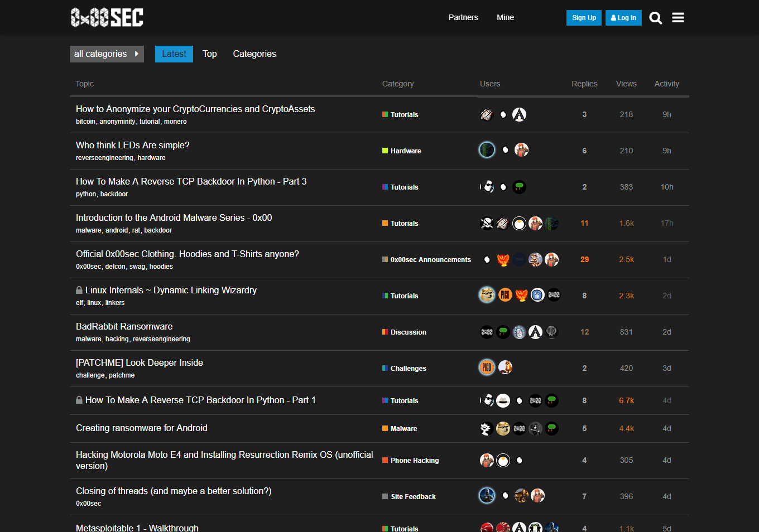
Task: Open '[PATCHME] Look Deeper Inside' topic
Action: coord(140,362)
